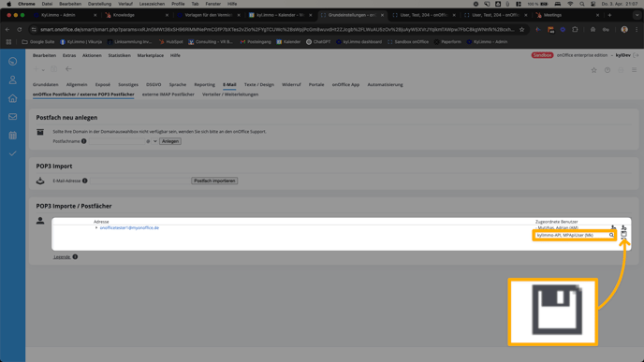644x362 pixels.
Task: Open properties via sidebar house icon
Action: pyautogui.click(x=13, y=98)
